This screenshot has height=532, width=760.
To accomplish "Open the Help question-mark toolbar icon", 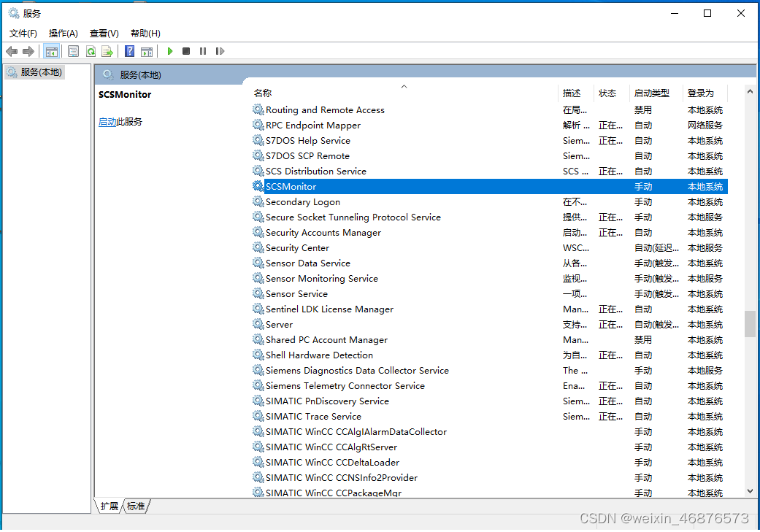I will point(129,51).
